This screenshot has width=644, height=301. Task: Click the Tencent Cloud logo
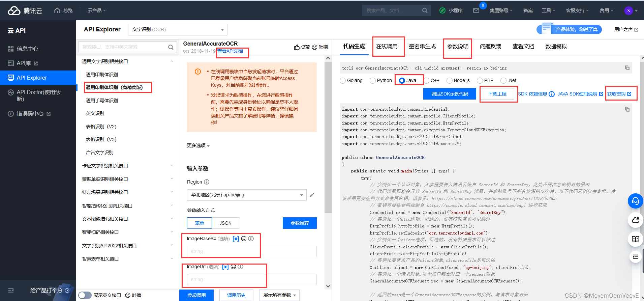[x=25, y=11]
